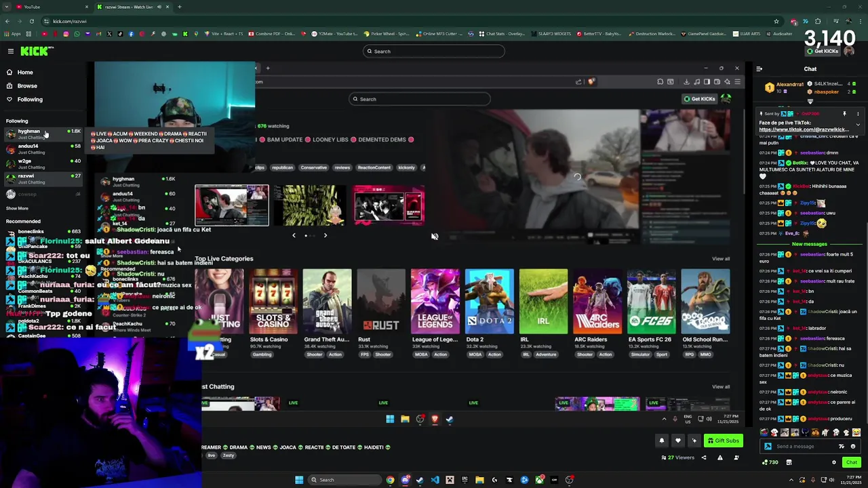Reload the page
Screen dimensions: 868x488
[x=31, y=21]
